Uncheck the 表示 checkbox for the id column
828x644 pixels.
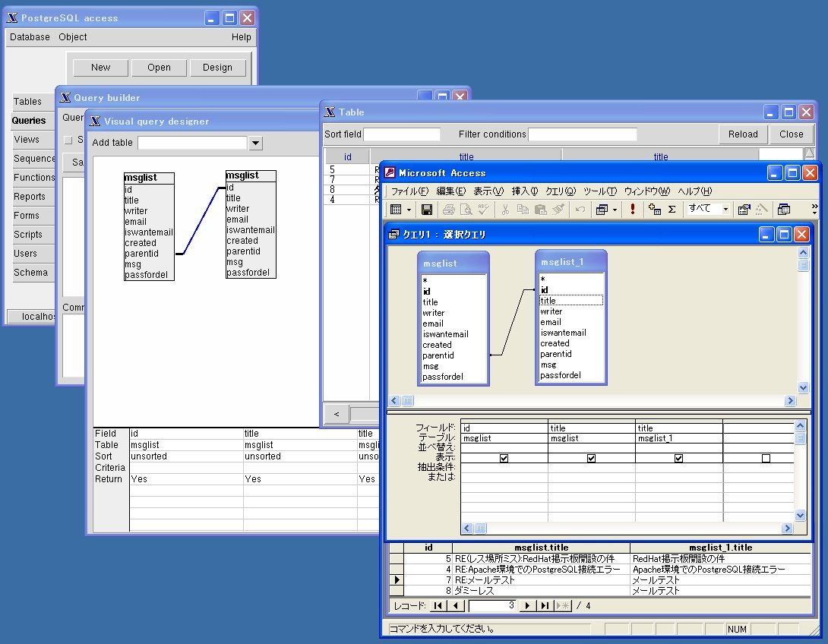point(504,458)
